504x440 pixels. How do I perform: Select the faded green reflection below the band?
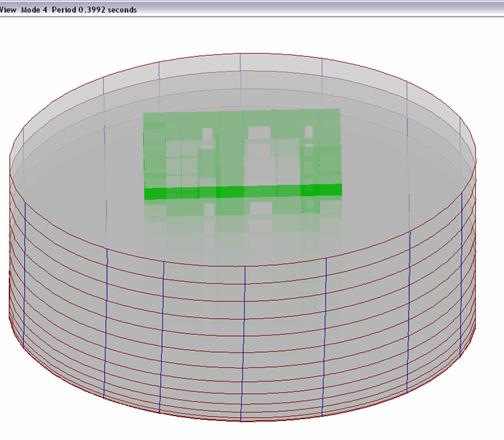click(x=243, y=220)
